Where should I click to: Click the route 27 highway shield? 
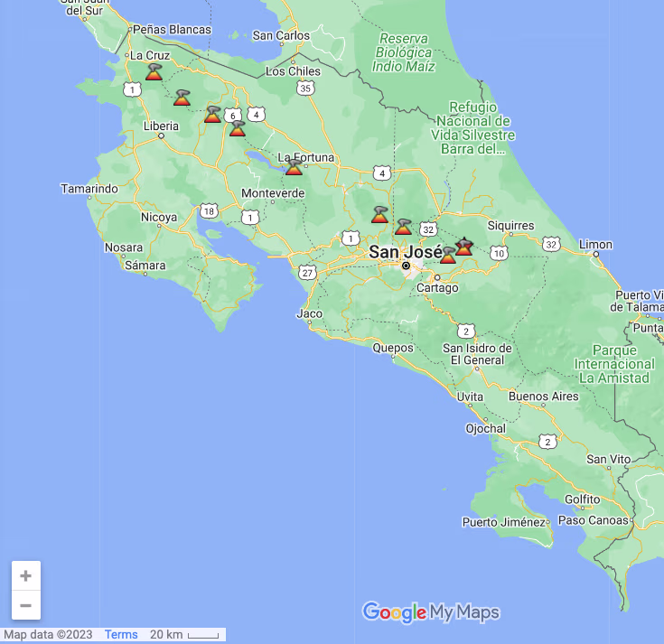(308, 273)
